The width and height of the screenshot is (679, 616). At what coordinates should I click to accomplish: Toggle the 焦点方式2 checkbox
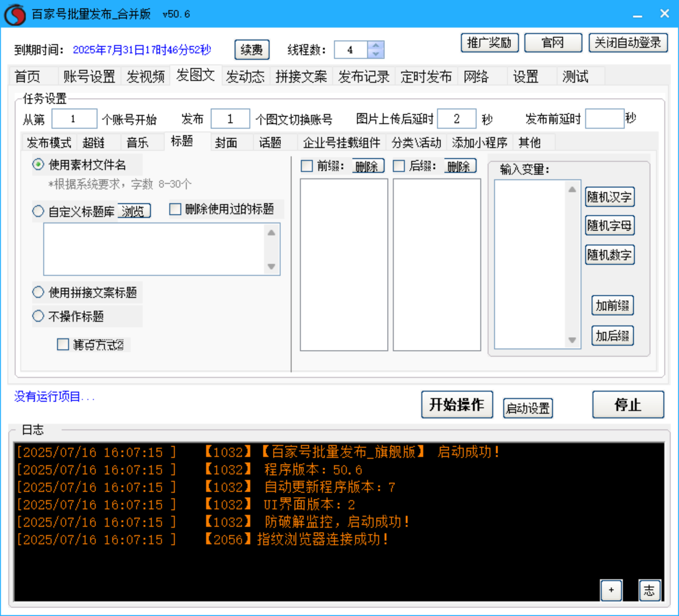click(x=63, y=344)
